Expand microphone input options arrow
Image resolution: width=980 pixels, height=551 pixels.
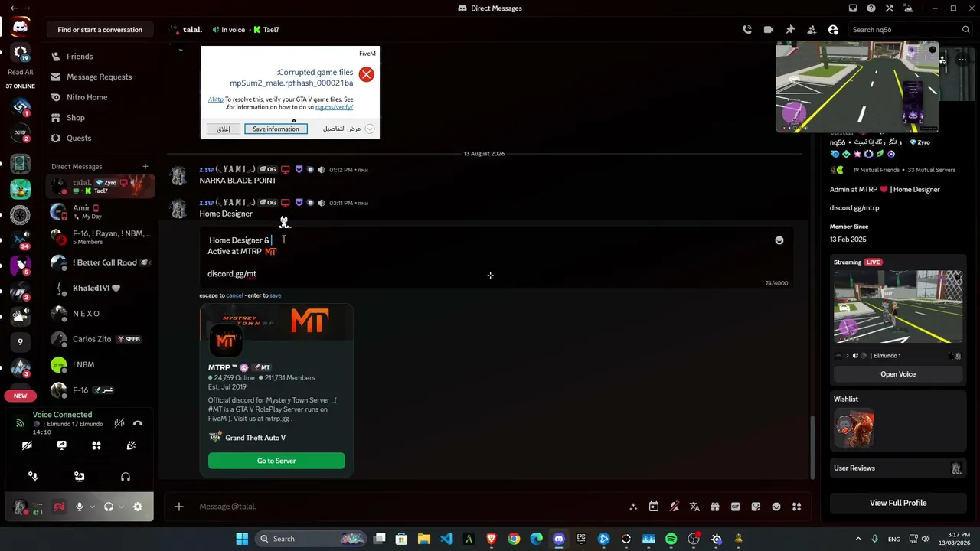click(x=92, y=507)
